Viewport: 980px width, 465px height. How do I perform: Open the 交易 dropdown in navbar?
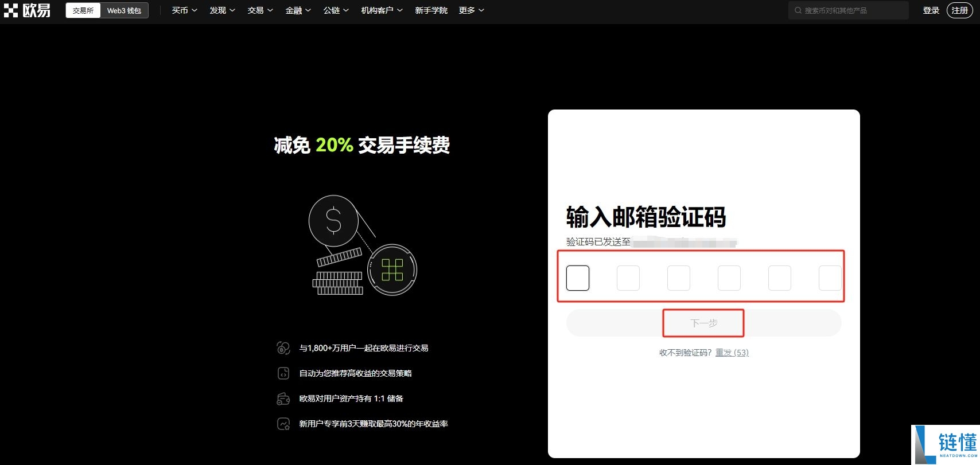pos(260,10)
